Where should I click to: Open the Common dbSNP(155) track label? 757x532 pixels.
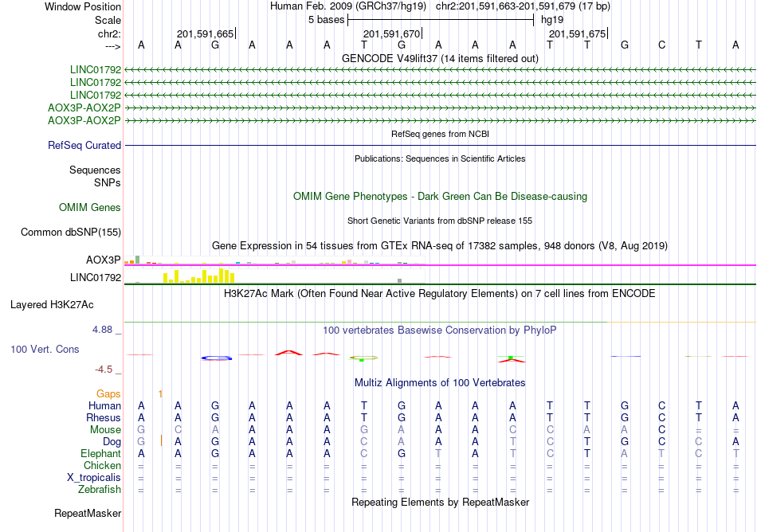[x=70, y=232]
